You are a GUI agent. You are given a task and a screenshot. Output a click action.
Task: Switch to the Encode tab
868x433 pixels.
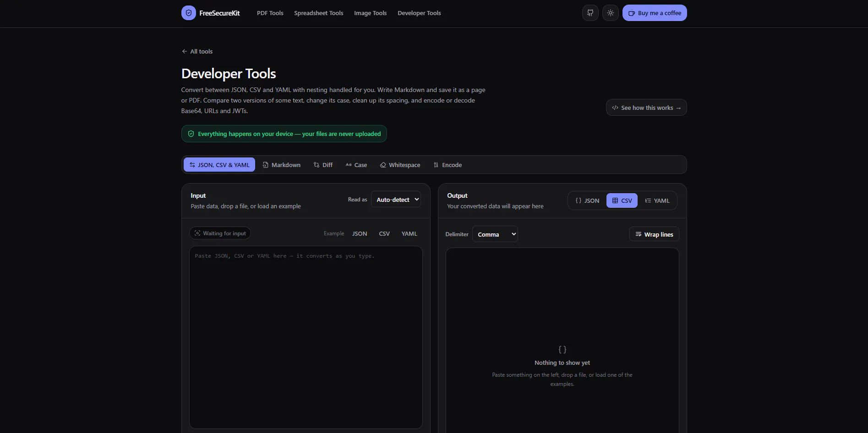[448, 165]
